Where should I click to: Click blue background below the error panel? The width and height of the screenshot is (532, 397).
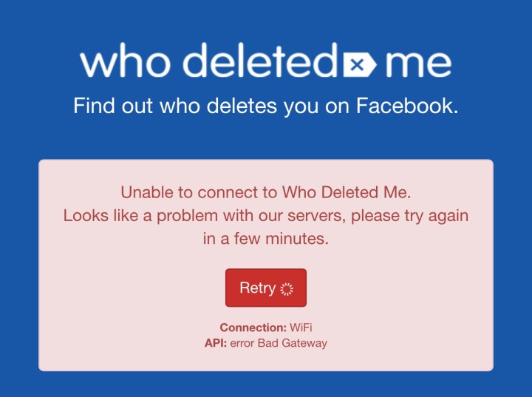[266, 384]
